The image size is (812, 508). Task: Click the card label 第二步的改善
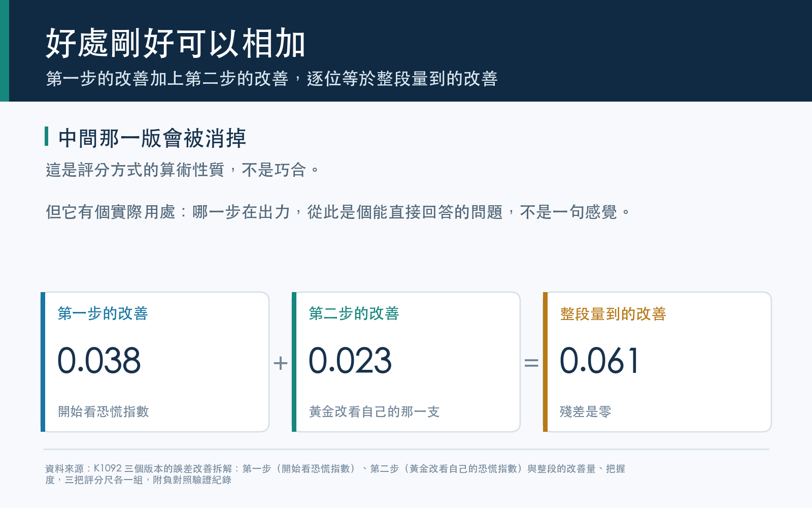coord(354,313)
